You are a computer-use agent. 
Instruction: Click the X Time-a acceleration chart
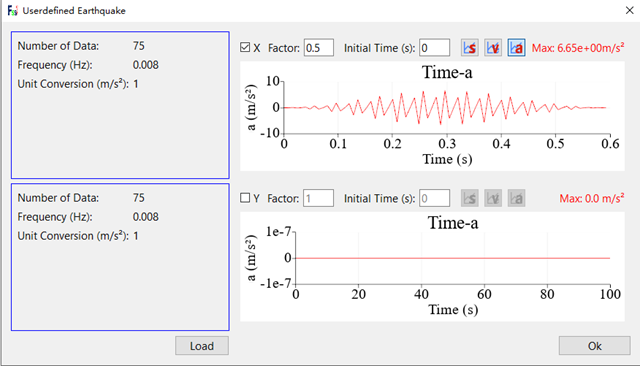click(x=432, y=116)
